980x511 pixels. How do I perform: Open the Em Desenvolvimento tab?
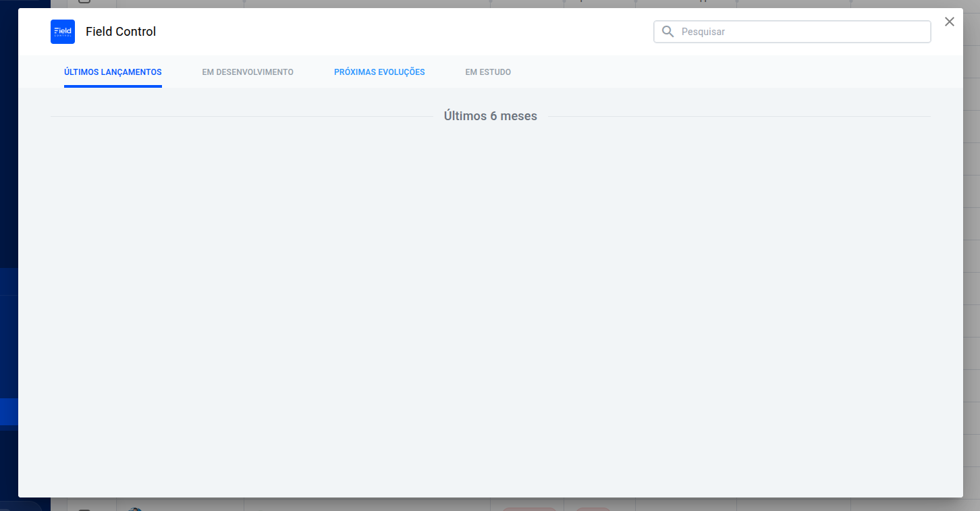tap(248, 72)
